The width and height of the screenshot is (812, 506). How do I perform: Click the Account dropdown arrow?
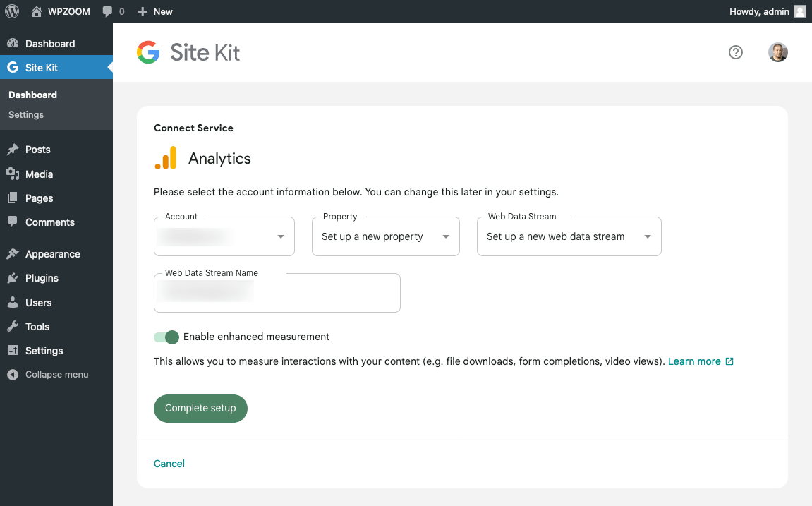[281, 236]
